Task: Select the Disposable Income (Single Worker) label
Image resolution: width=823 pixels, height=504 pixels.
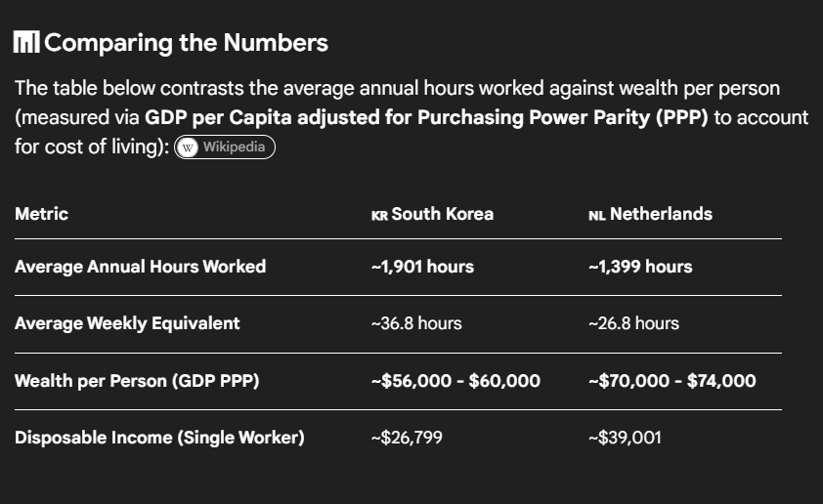Action: tap(159, 438)
